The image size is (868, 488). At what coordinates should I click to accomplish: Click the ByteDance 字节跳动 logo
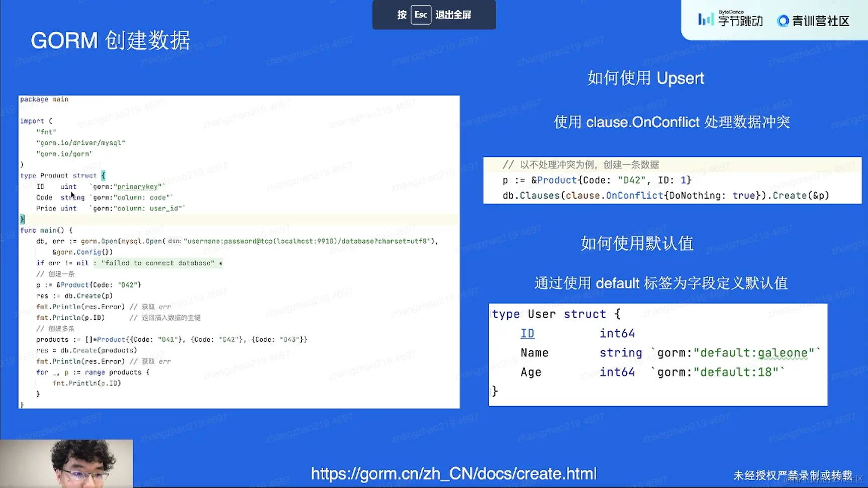tap(730, 20)
